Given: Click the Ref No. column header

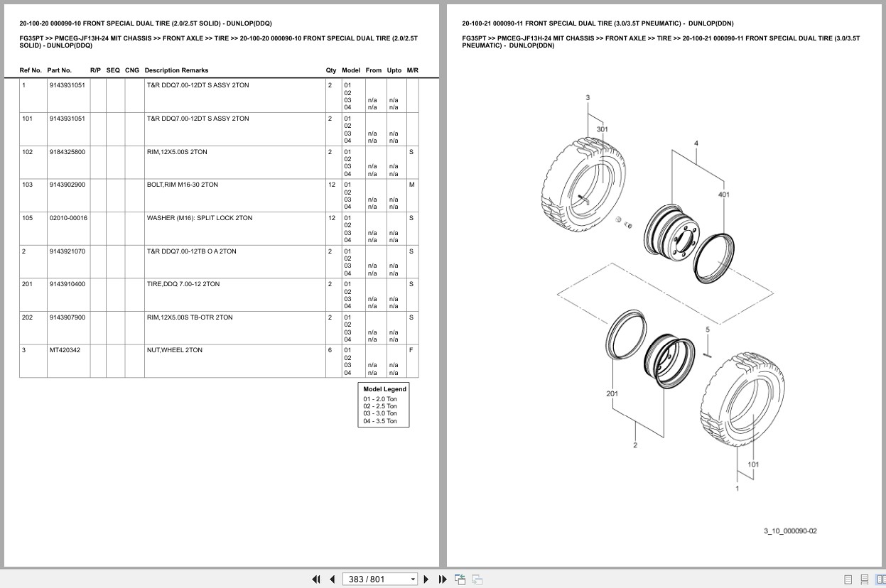Looking at the screenshot, I should [31, 70].
